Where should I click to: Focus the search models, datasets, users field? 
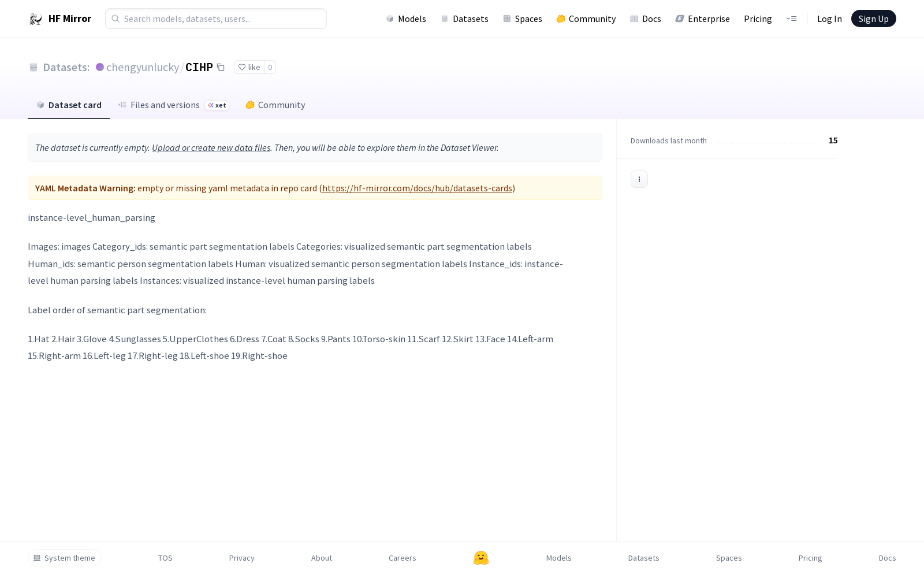point(216,18)
